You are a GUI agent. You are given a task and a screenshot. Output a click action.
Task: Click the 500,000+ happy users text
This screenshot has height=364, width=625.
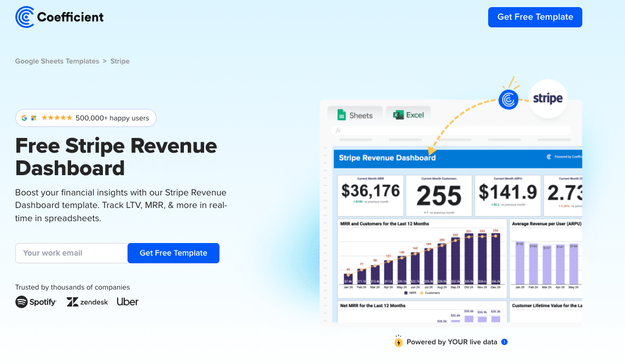pos(112,118)
